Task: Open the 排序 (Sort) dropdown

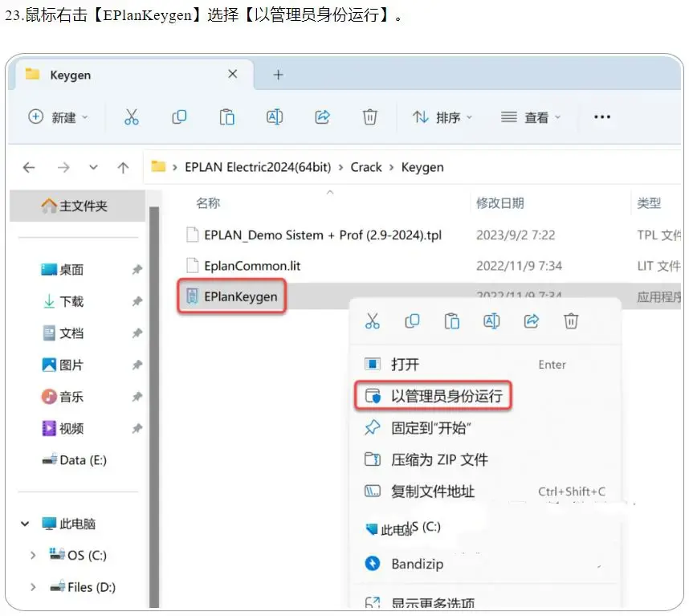Action: (442, 117)
